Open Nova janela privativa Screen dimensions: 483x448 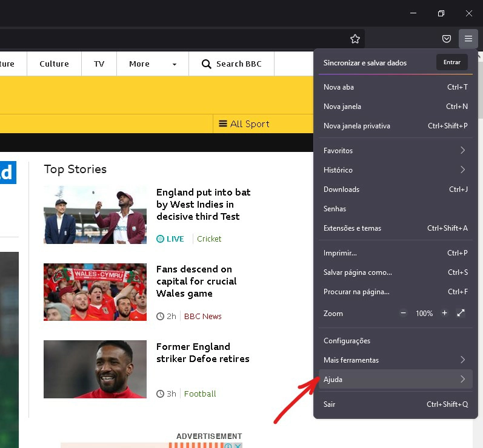click(396, 126)
